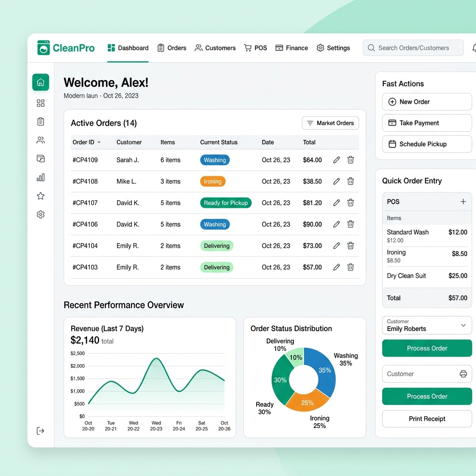Click the Date column header

click(x=268, y=142)
